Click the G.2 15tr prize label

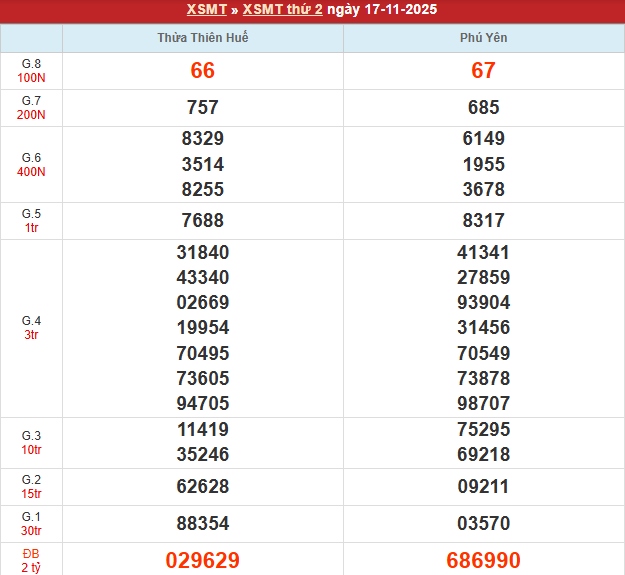pos(31,487)
